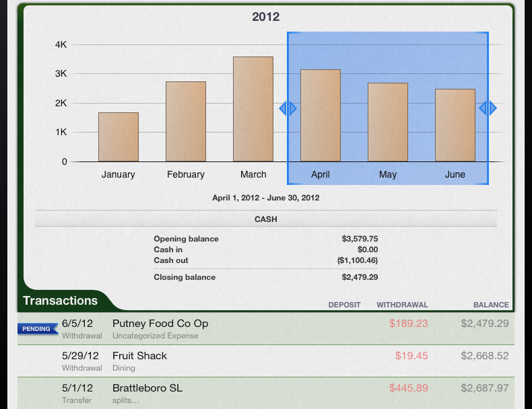Click the CASH section header
This screenshot has height=409, width=532.
pos(266,219)
